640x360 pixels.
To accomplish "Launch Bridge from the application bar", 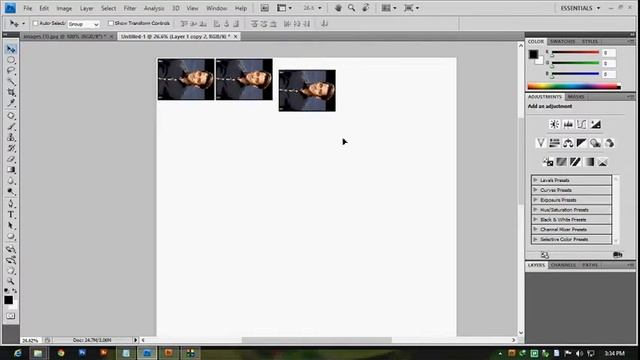I will [264, 8].
